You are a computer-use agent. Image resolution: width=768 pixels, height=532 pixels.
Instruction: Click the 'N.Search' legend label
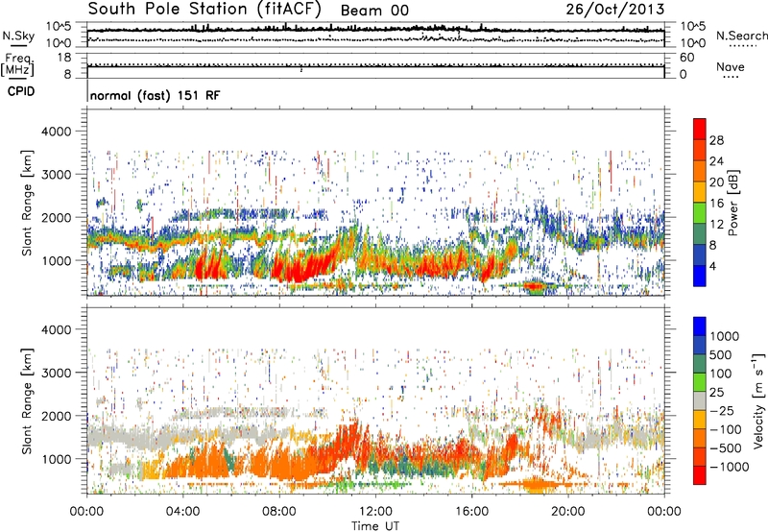742,36
